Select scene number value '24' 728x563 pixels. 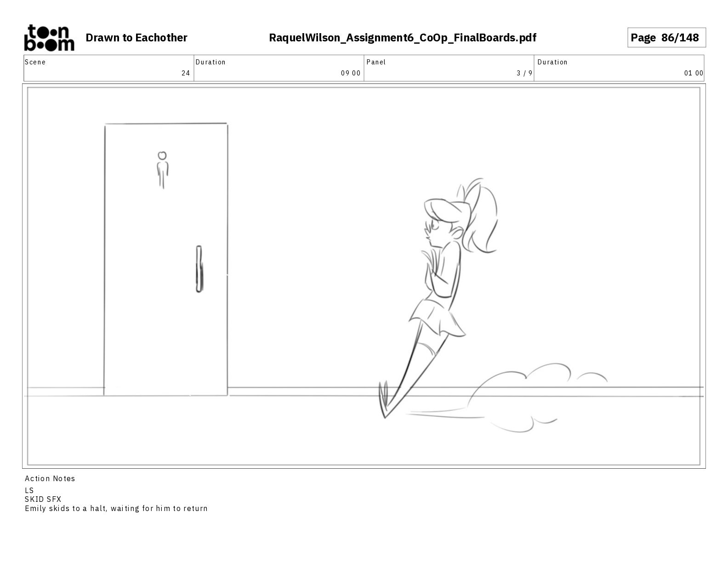pos(186,73)
